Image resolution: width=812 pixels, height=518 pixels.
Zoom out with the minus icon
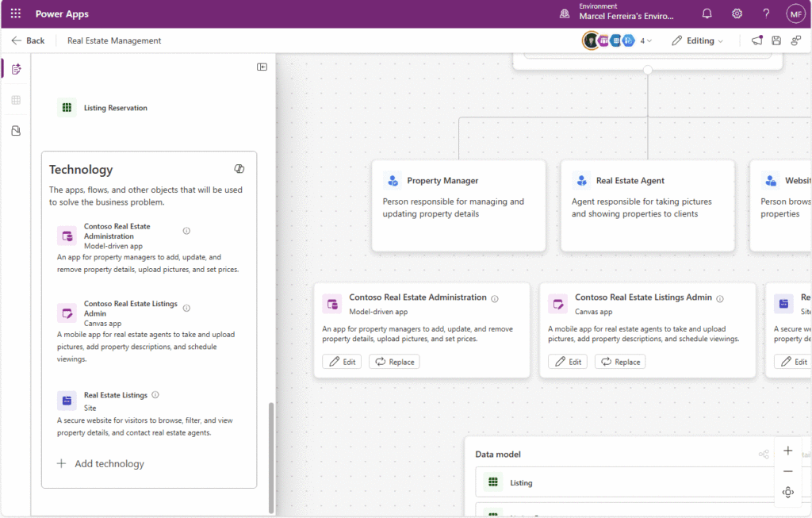pos(788,471)
